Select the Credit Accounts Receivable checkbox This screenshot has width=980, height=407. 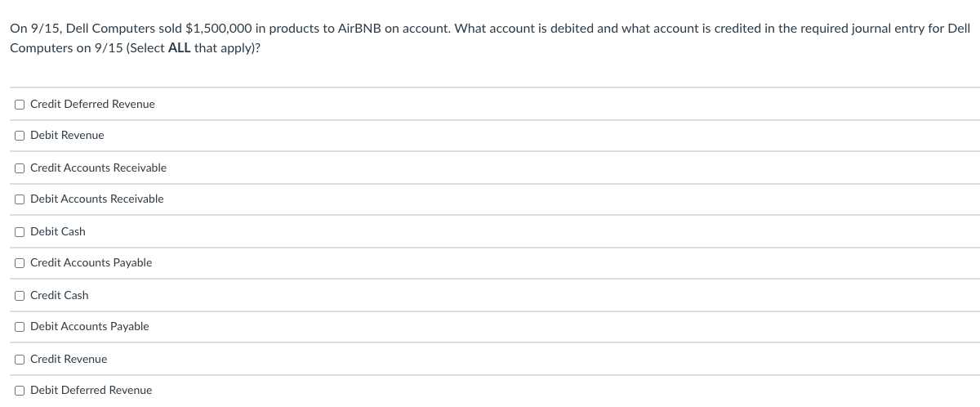click(19, 168)
